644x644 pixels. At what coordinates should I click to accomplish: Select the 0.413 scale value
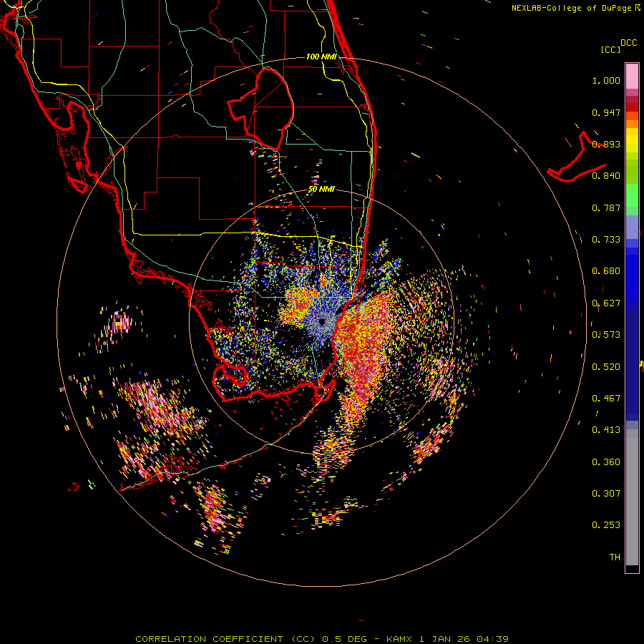click(606, 430)
